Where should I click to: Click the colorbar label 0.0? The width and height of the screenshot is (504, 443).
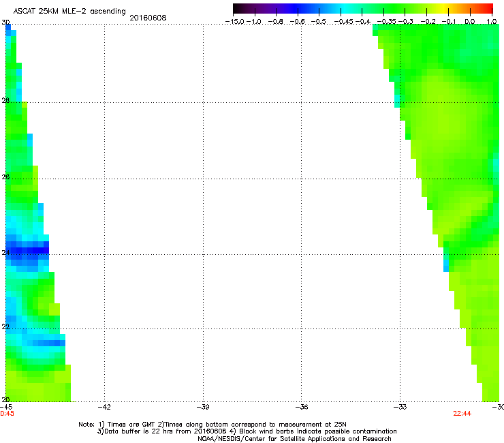pos(470,22)
